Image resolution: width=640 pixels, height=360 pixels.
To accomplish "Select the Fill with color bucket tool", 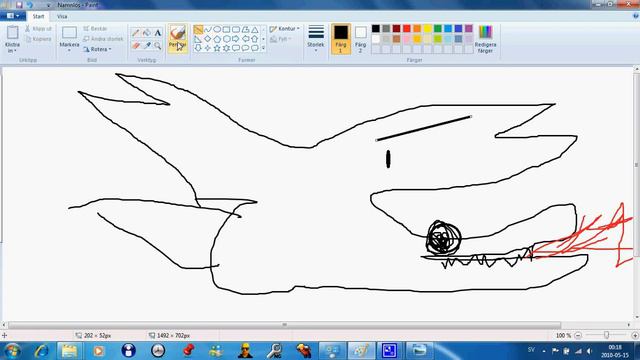I will point(147,33).
